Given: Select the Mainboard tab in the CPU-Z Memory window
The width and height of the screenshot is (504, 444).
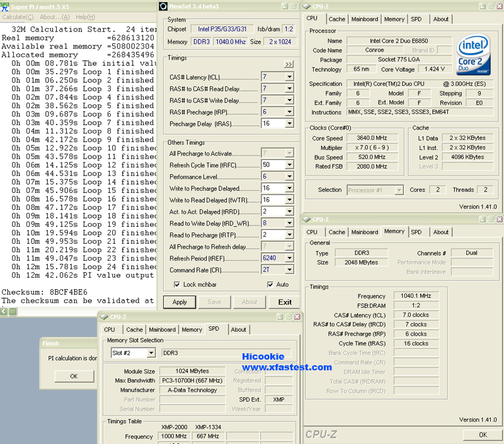Looking at the screenshot, I should [365, 232].
